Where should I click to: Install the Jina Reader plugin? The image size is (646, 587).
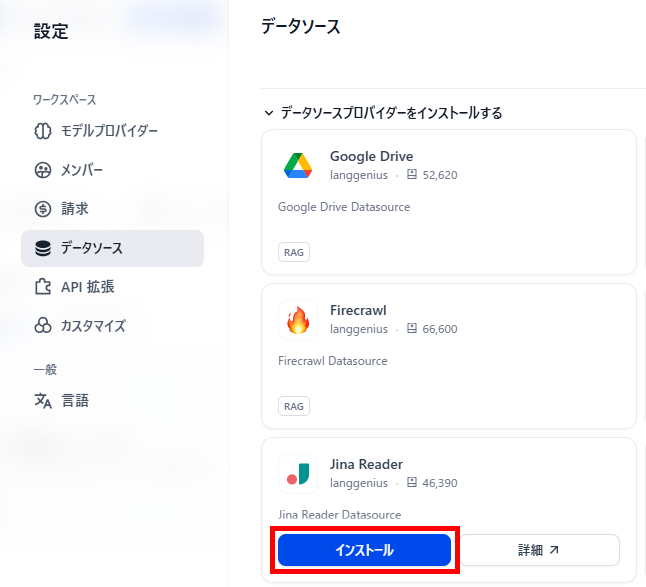point(364,550)
